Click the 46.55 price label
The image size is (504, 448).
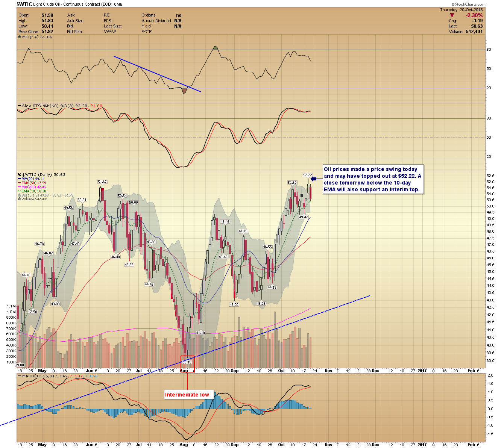point(267,247)
